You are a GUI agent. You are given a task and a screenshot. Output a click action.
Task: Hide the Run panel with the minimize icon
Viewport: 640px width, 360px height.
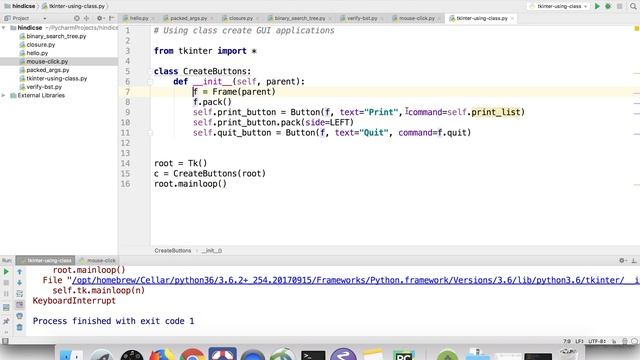(634, 260)
